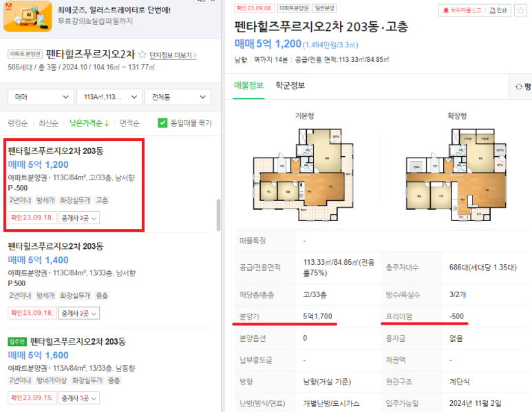Open the 전체동 building dropdown
The height and width of the screenshot is (412, 532).
(x=178, y=97)
